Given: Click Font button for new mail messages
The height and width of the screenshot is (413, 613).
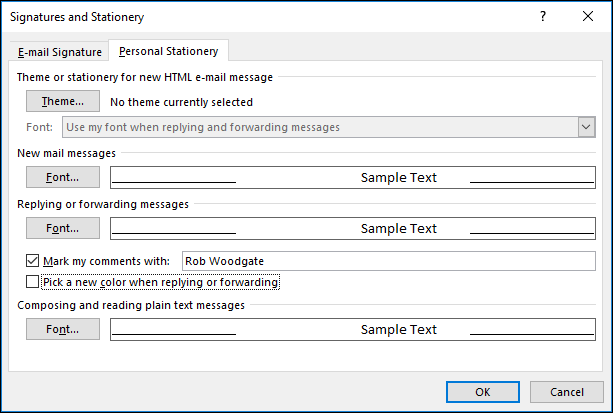Looking at the screenshot, I should point(62,177).
